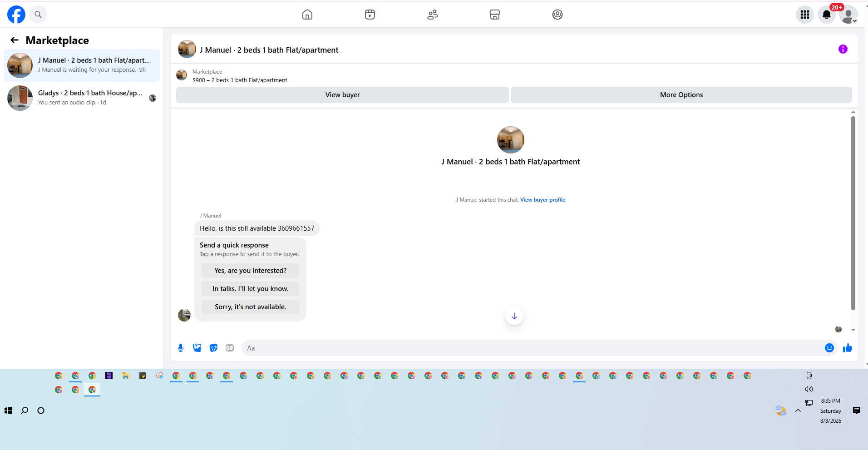Open the nine-dot Facebook menu grid
Screen dimensions: 868x450
click(805, 15)
